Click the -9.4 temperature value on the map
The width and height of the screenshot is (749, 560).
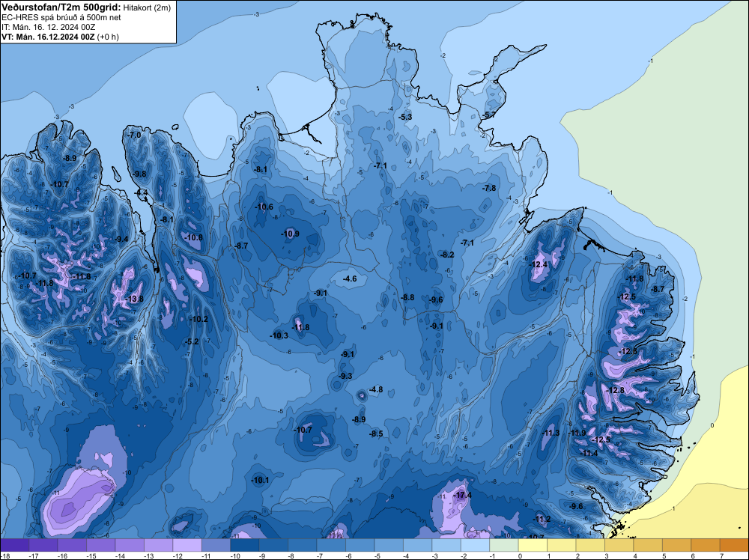(x=121, y=239)
